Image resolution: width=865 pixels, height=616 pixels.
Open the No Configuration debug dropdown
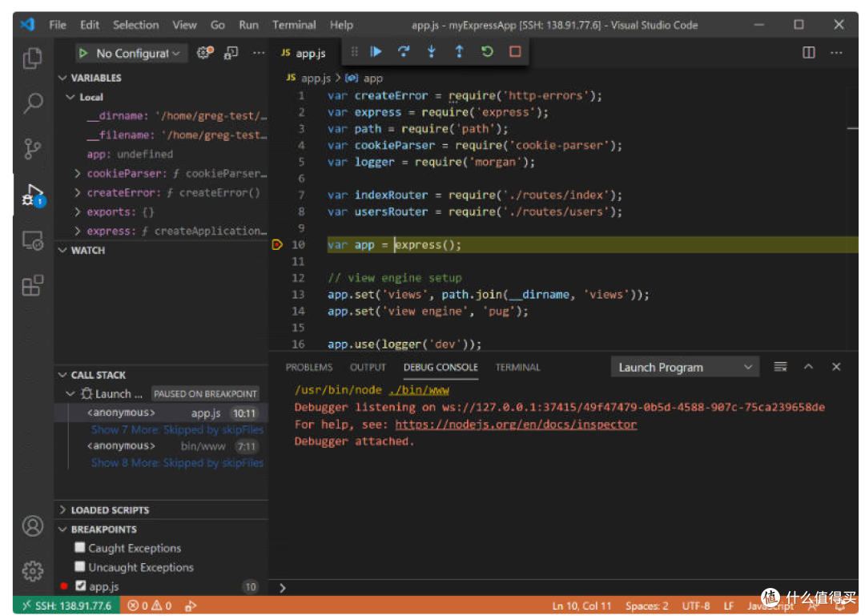(138, 53)
